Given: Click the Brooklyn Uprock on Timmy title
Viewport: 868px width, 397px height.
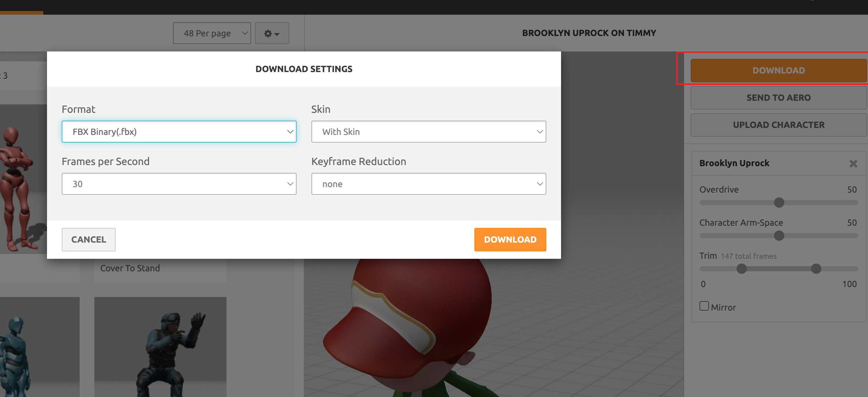Looking at the screenshot, I should point(589,33).
